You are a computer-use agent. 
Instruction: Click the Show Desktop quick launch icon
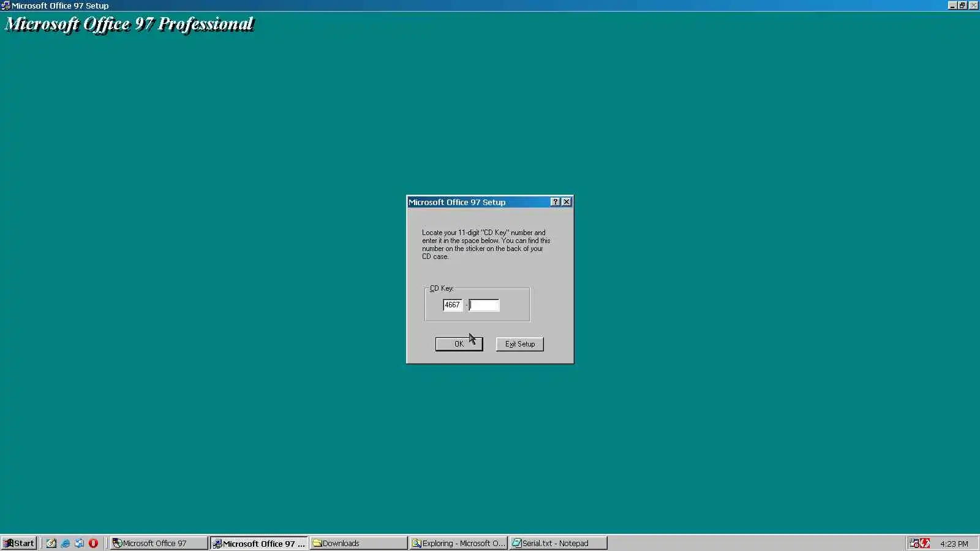[x=51, y=543]
